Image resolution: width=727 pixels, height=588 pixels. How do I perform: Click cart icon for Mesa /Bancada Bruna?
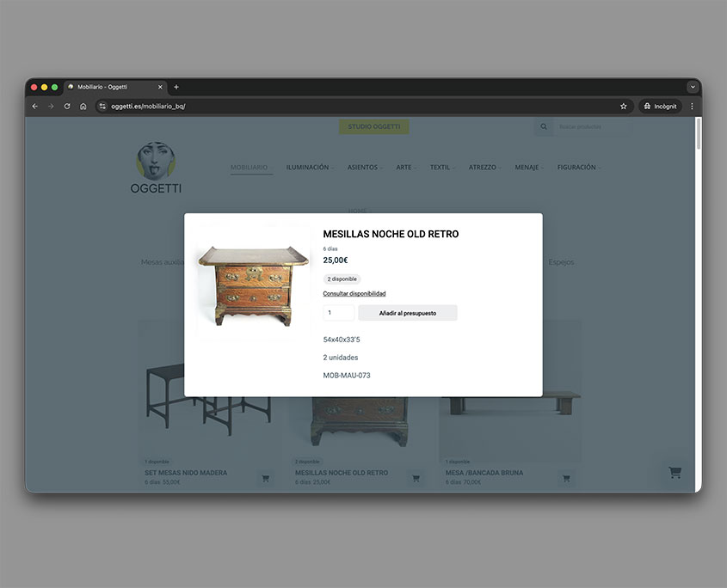(566, 478)
